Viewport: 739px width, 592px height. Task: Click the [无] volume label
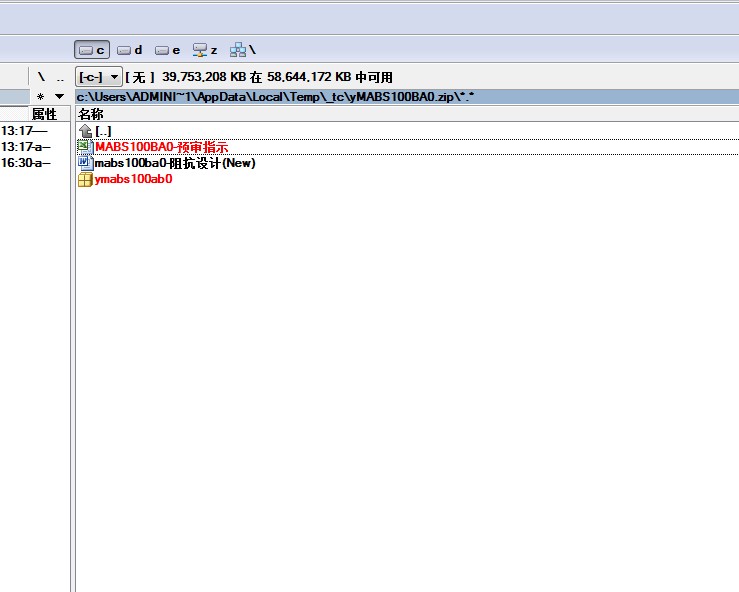pyautogui.click(x=140, y=77)
